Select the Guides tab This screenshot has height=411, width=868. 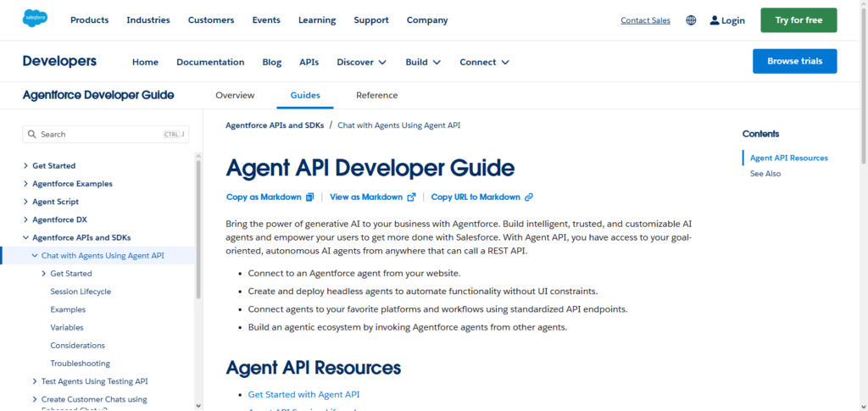pos(305,95)
